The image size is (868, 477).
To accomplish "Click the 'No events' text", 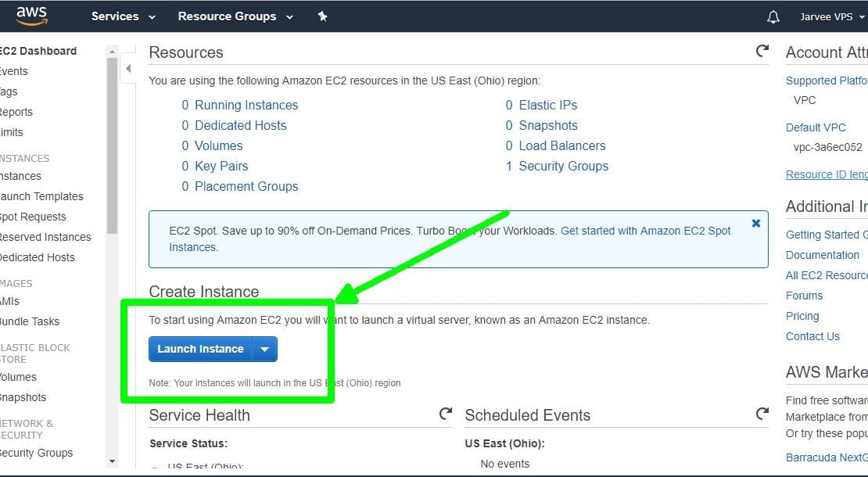I will tap(505, 464).
